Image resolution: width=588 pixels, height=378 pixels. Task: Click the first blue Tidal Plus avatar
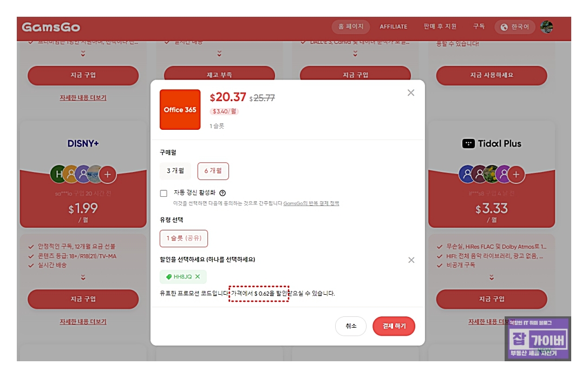(467, 174)
